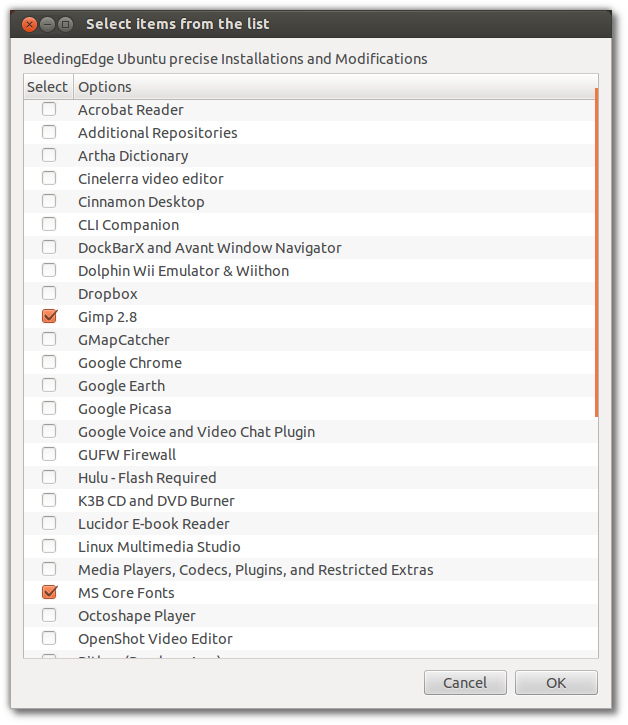628x725 pixels.
Task: Click the orange vertical scrollbar
Action: [x=596, y=252]
